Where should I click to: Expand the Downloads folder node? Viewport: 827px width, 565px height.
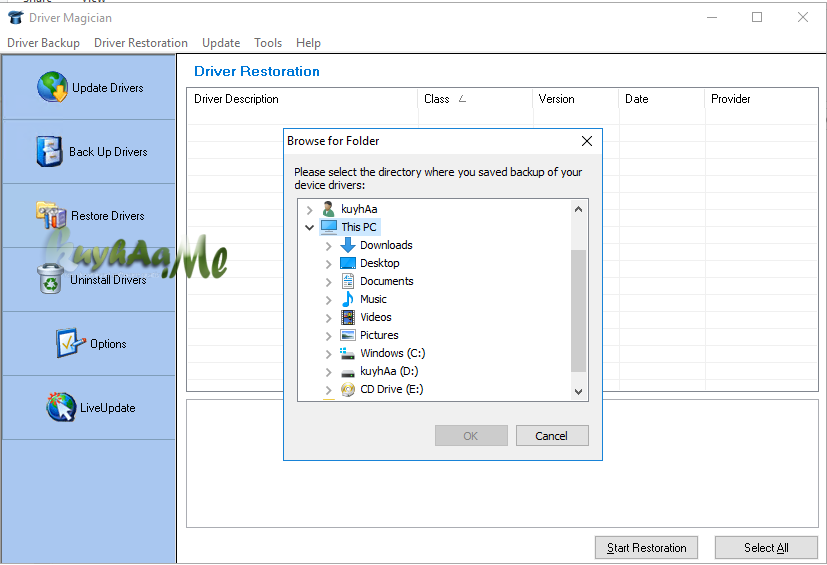(329, 246)
